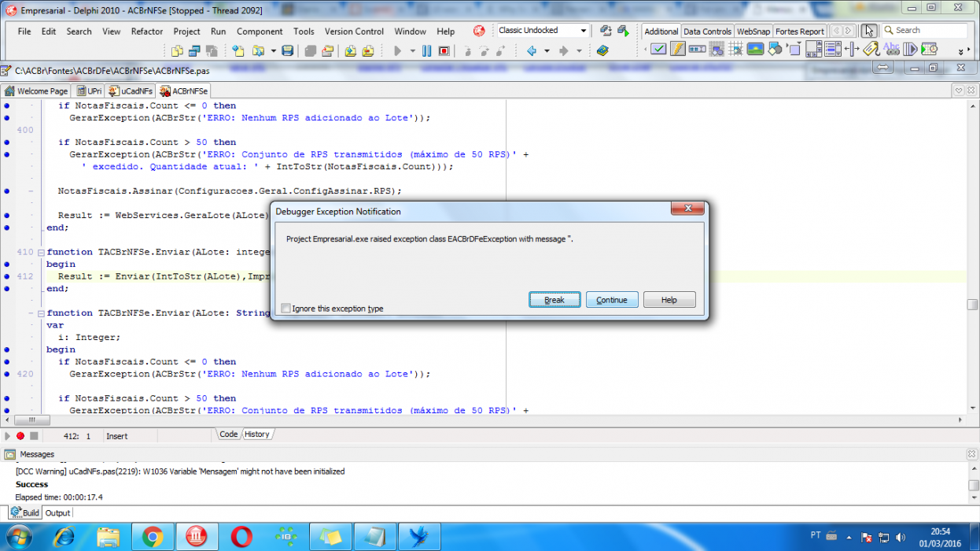The image size is (980, 551).
Task: Select the MaskEdit component icon
Action: 697,49
